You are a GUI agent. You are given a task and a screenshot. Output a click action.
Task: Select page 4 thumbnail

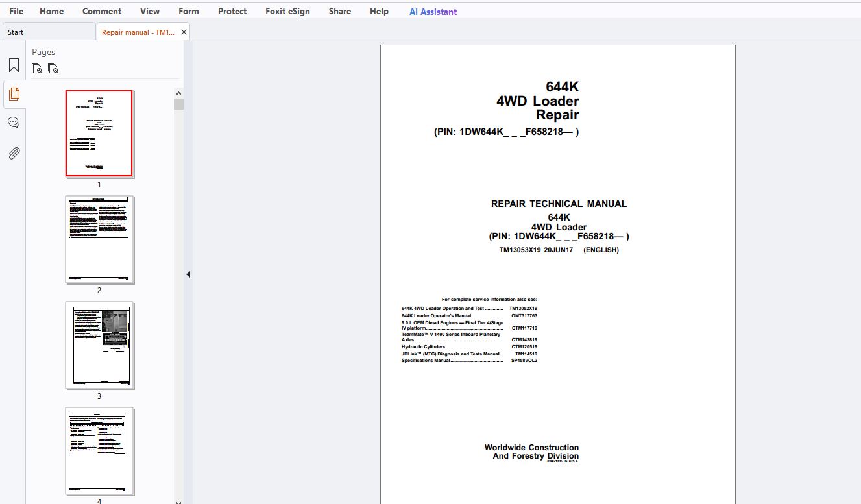(x=99, y=451)
